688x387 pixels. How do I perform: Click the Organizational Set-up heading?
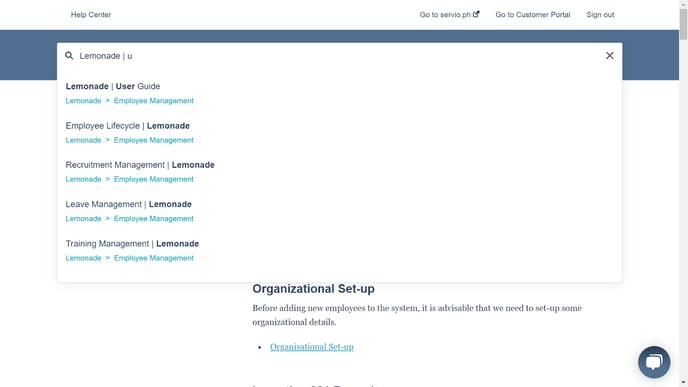tap(313, 289)
